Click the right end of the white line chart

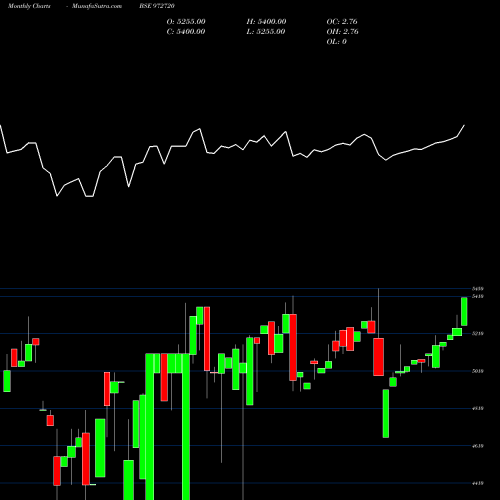[x=464, y=126]
